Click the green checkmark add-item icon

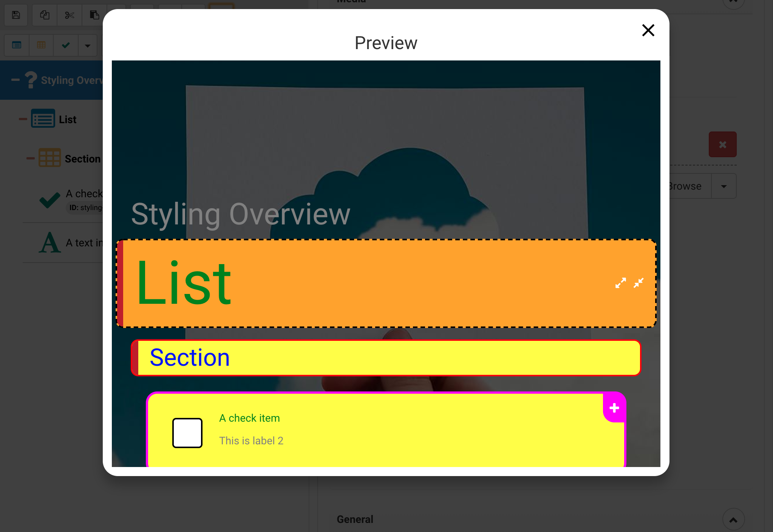66,45
